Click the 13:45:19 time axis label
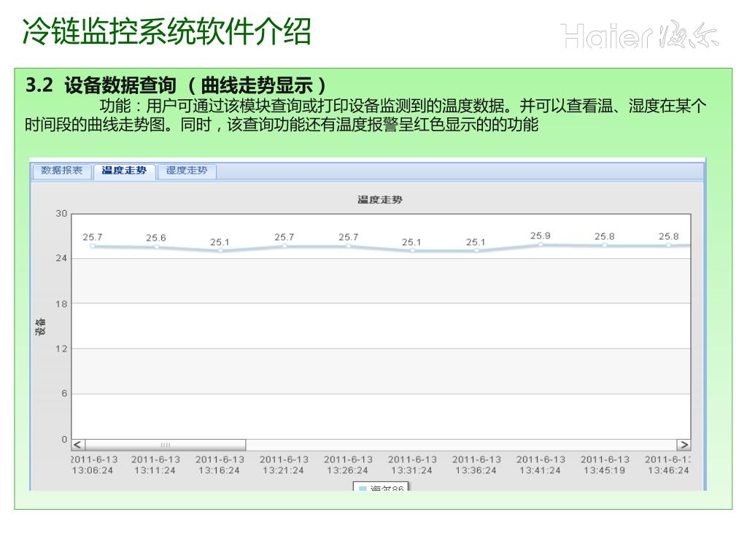The image size is (747, 560). (605, 465)
